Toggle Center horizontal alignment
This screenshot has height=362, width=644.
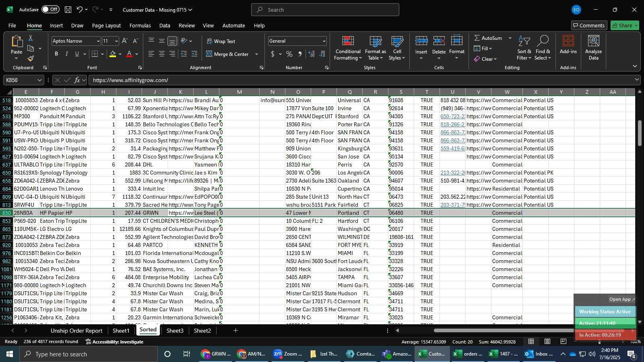pyautogui.click(x=162, y=54)
